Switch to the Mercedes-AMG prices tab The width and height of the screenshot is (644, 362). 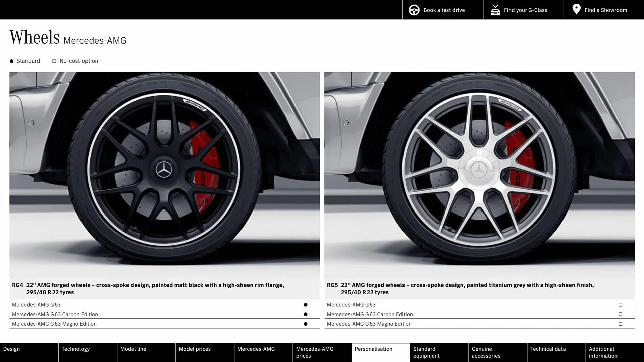pos(315,352)
